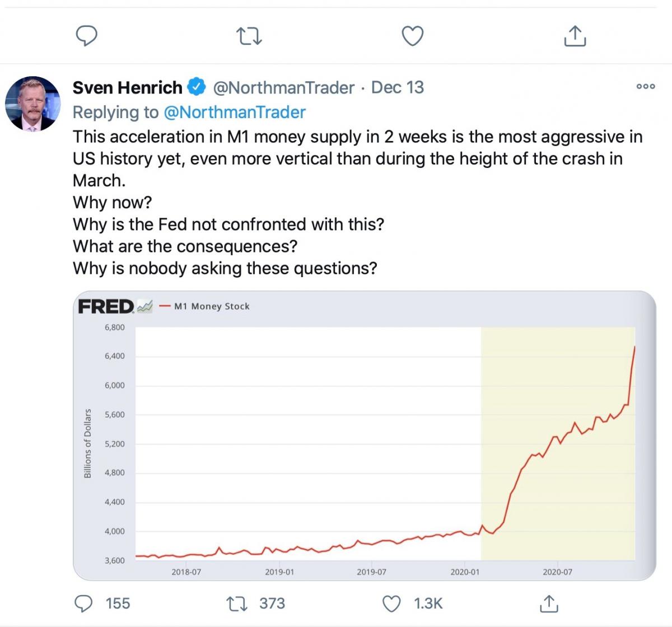Reply to Sven Henrich's tweet with 155 replies

pos(86,603)
